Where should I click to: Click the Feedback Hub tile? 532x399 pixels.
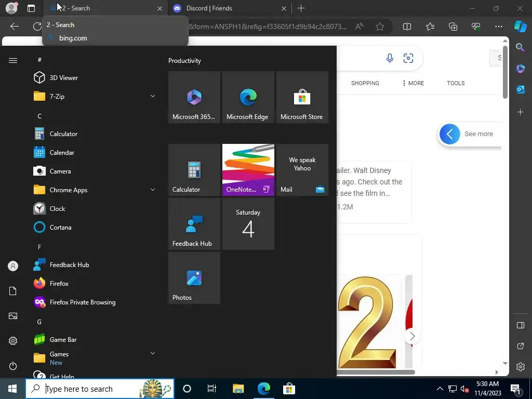194,224
